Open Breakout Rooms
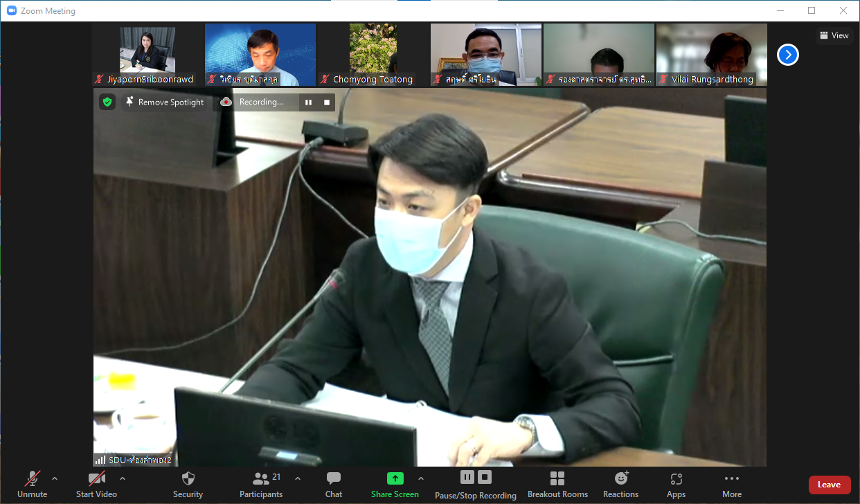 pyautogui.click(x=557, y=484)
